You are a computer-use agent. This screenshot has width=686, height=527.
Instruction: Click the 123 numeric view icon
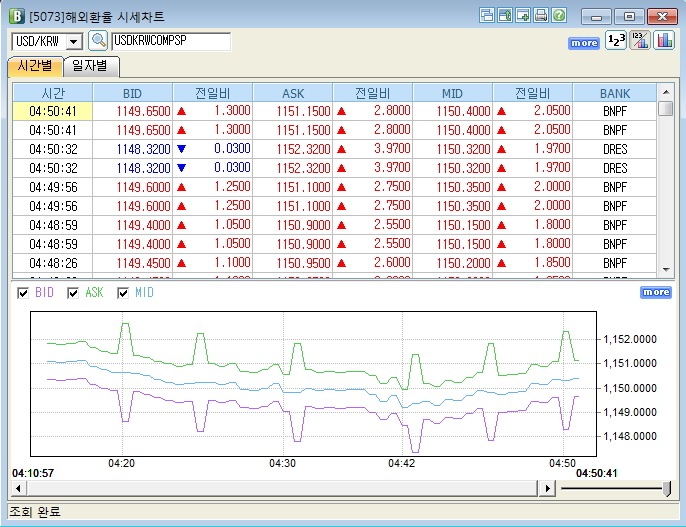pos(616,40)
